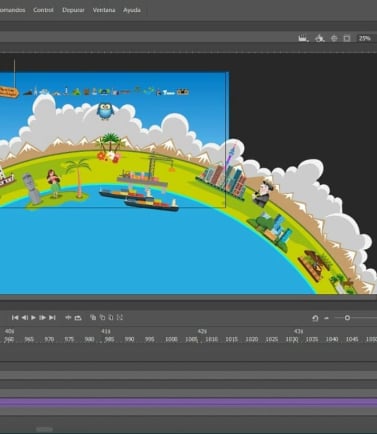The image size is (377, 434).
Task: Open the Depurar menu
Action: click(73, 10)
